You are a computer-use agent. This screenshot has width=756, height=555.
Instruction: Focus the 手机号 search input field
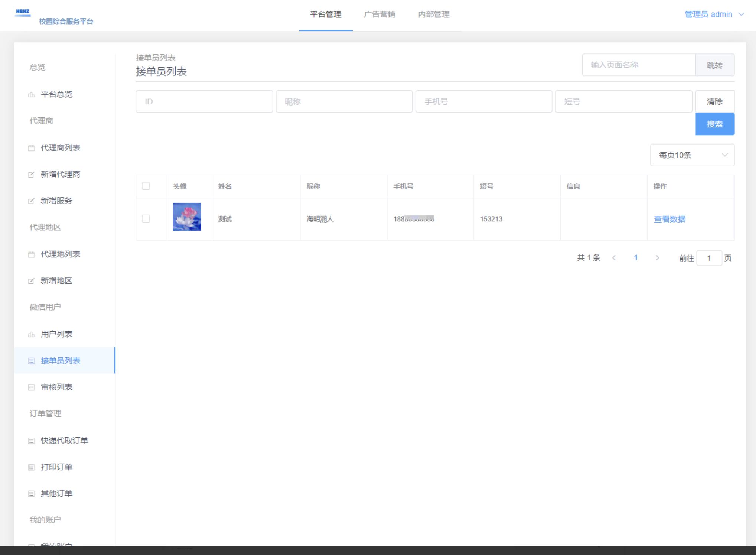(483, 101)
